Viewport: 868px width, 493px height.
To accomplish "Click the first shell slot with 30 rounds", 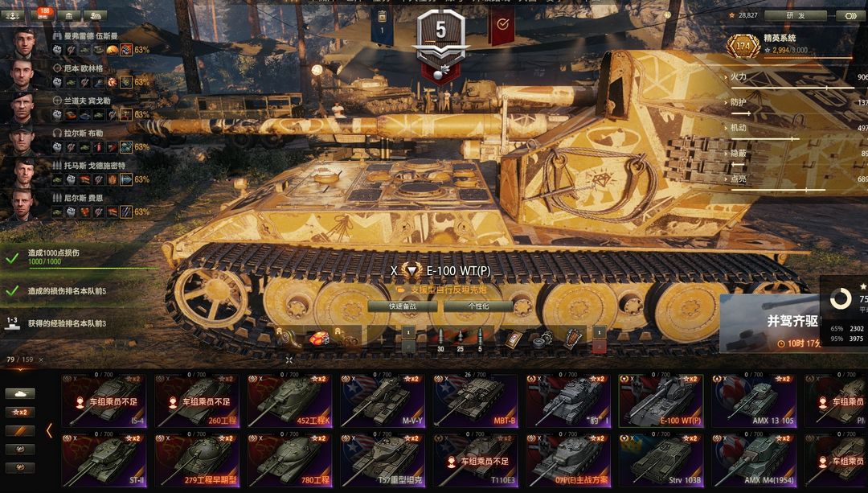I will tap(440, 339).
